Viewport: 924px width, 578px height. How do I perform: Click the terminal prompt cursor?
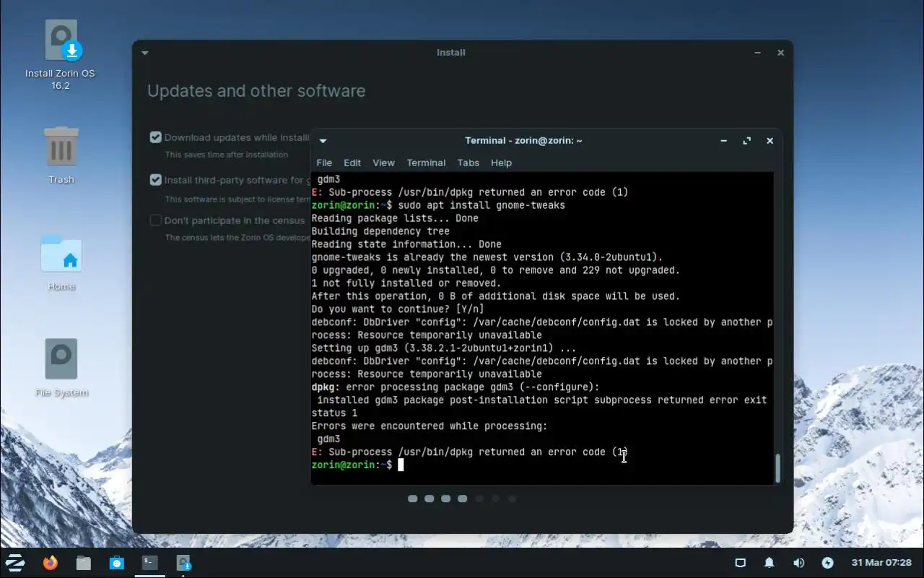pos(401,465)
